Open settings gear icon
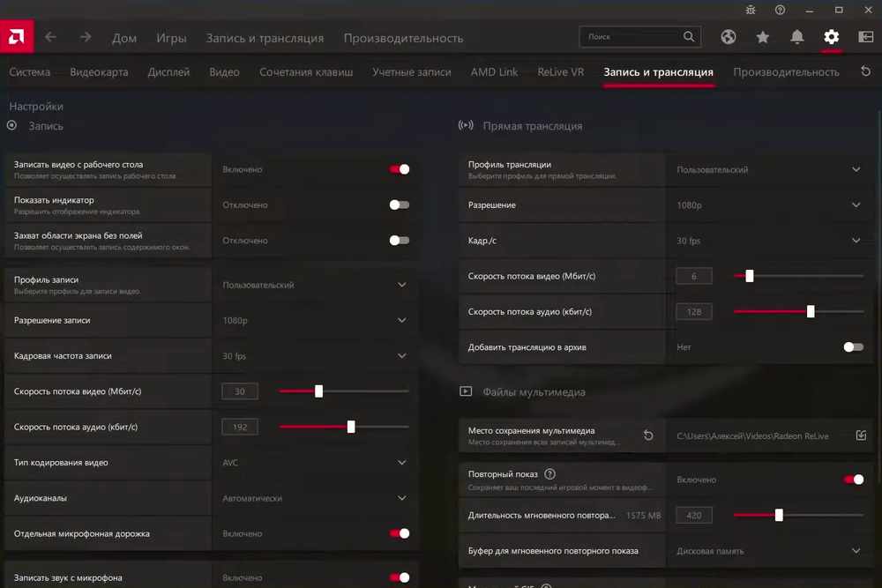The width and height of the screenshot is (882, 588). coord(832,37)
